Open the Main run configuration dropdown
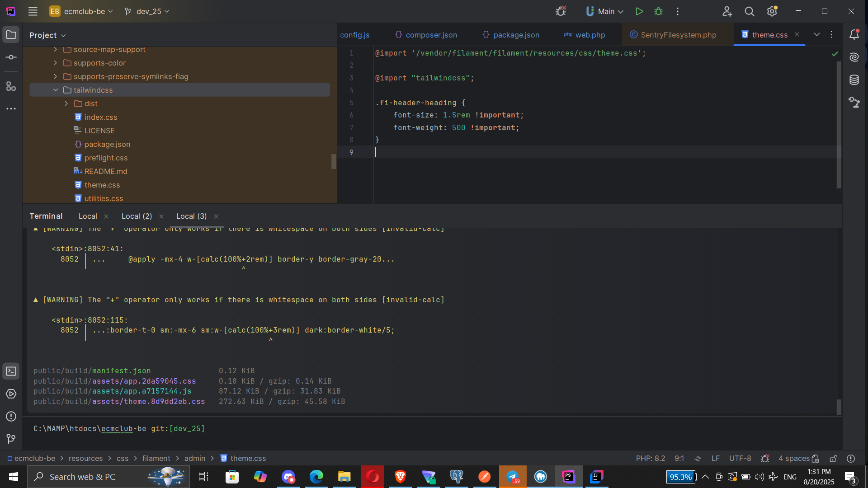This screenshot has height=488, width=868. 605,11
